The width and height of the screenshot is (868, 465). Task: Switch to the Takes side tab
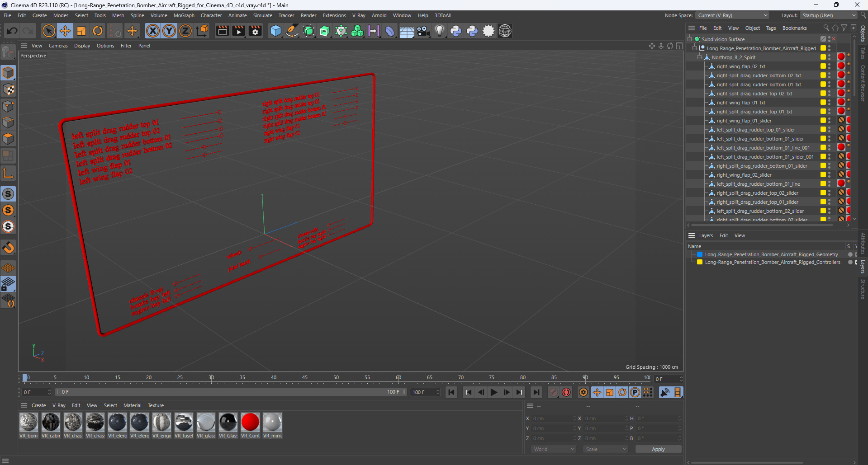[x=863, y=53]
